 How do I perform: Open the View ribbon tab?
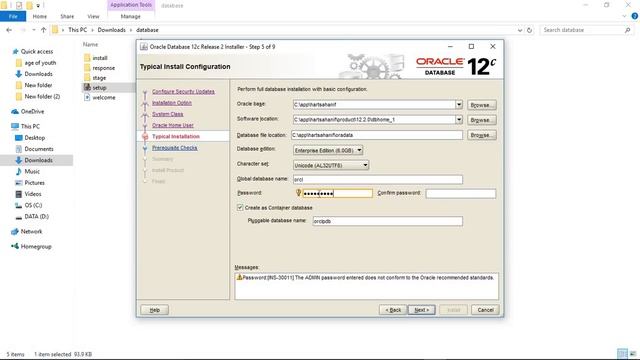pyautogui.click(x=93, y=16)
